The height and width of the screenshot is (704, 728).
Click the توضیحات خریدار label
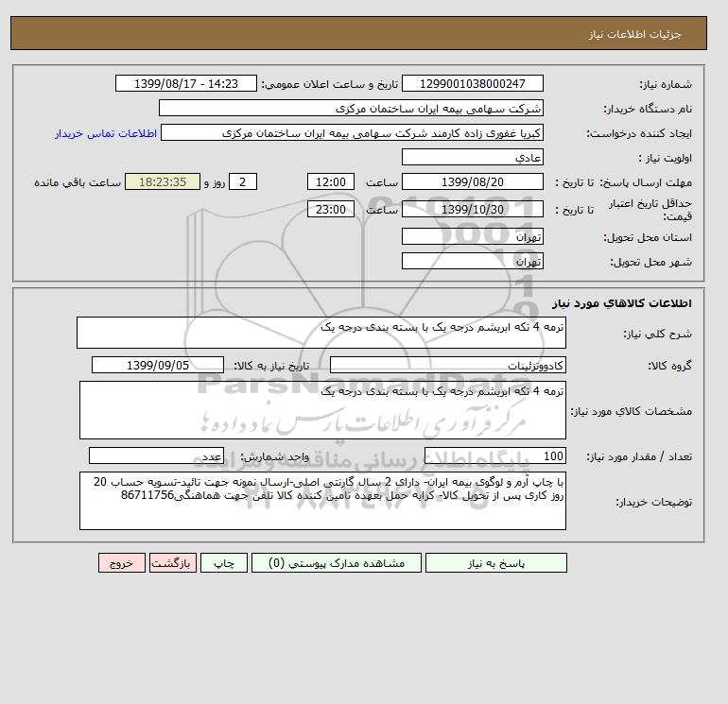(x=653, y=502)
